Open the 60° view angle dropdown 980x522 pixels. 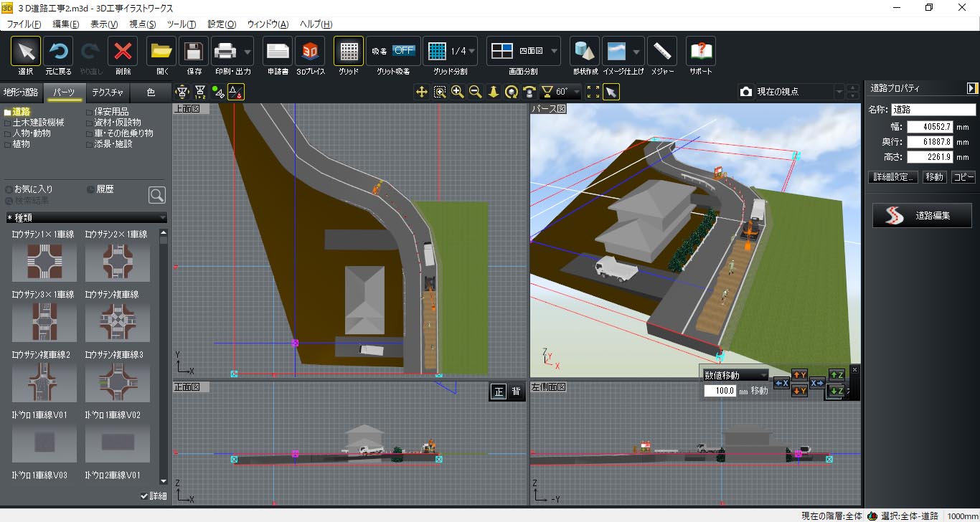click(x=560, y=92)
